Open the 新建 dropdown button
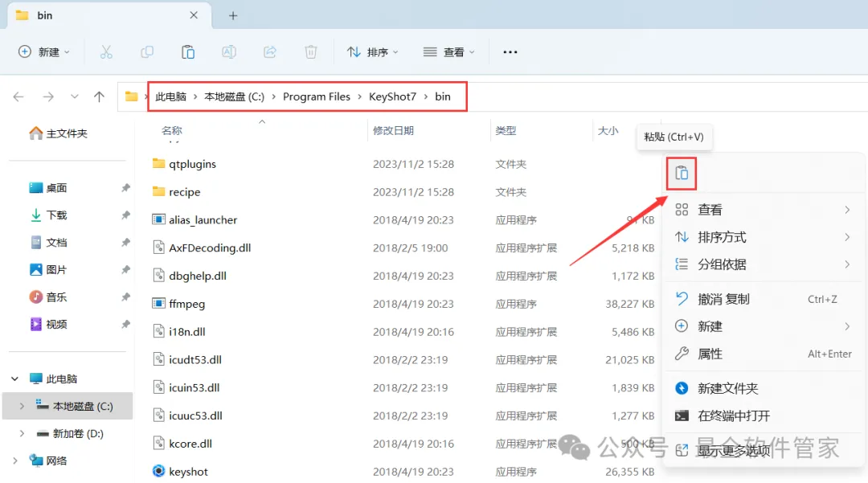Image resolution: width=868 pixels, height=483 pixels. 44,52
